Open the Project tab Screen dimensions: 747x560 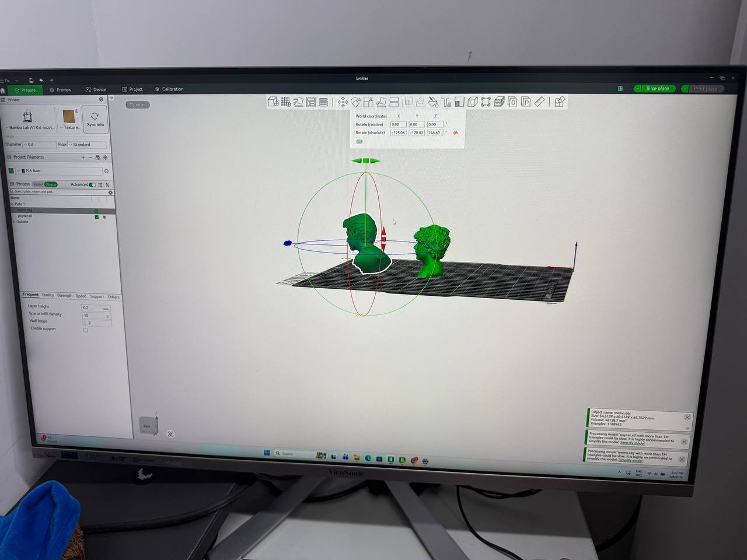point(132,89)
